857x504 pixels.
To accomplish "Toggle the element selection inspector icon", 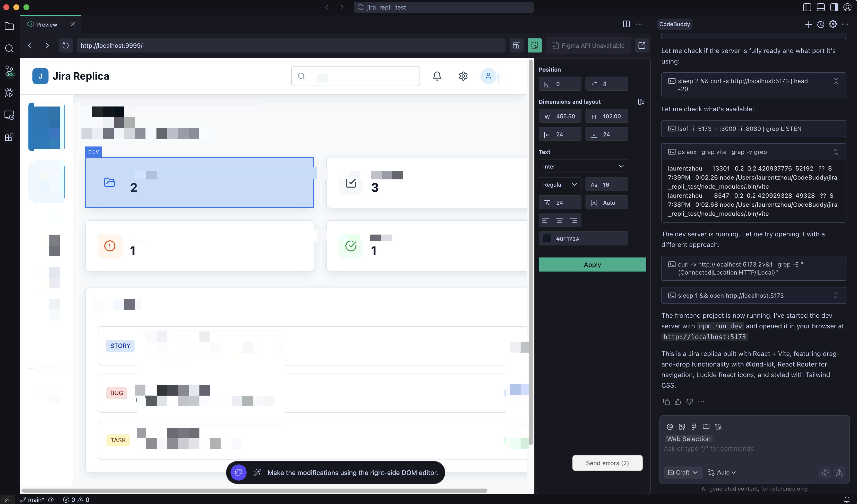I will 534,45.
